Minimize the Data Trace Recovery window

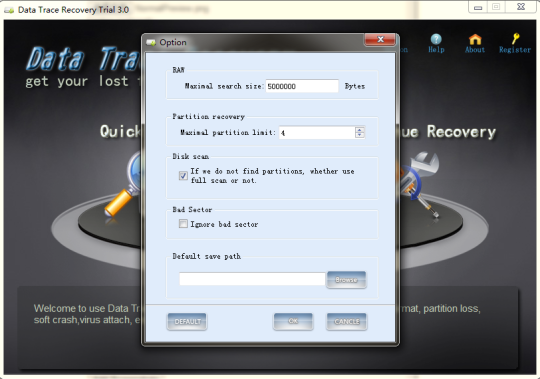(478, 7)
